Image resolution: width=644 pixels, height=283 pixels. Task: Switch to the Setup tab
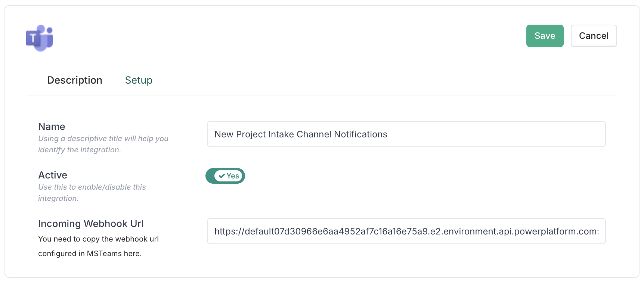pyautogui.click(x=139, y=80)
